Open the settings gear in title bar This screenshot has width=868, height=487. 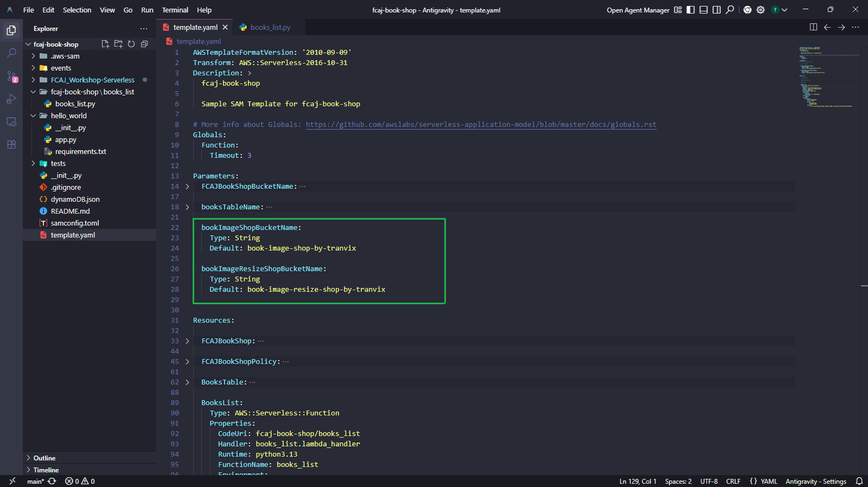click(761, 10)
